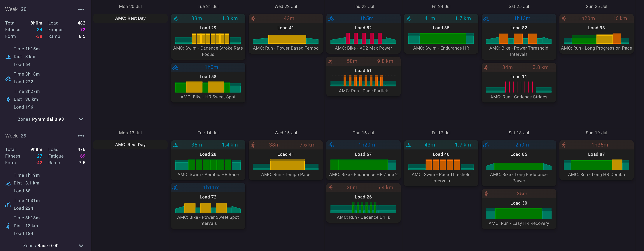
Task: Click run icon on Wed 22 Jul workout
Action: [x=253, y=18]
